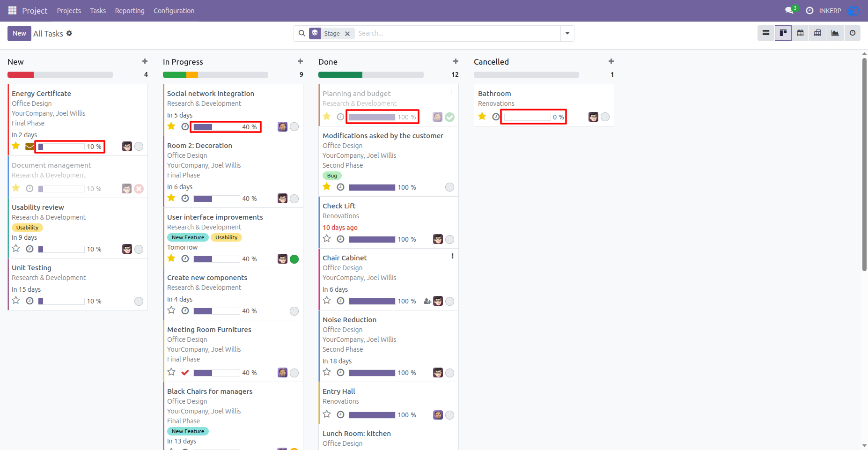The width and height of the screenshot is (868, 450).
Task: Open Chair Cabinet card options menu
Action: [x=452, y=256]
